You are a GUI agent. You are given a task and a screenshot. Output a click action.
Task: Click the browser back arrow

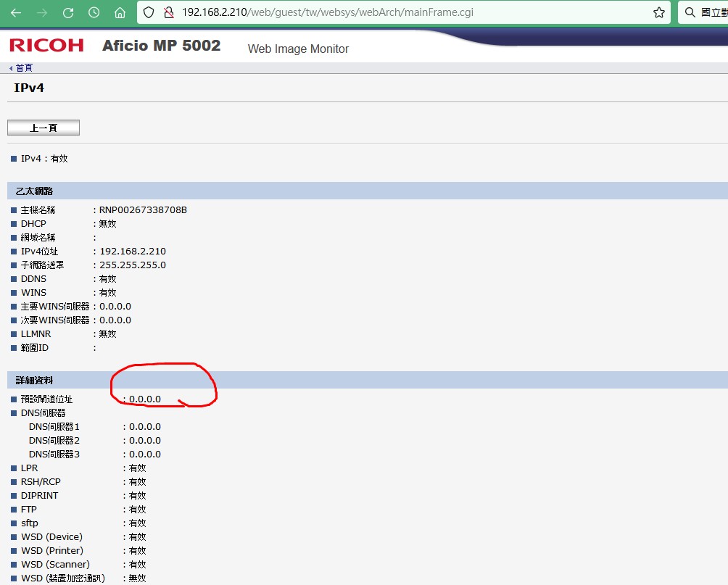(16, 12)
